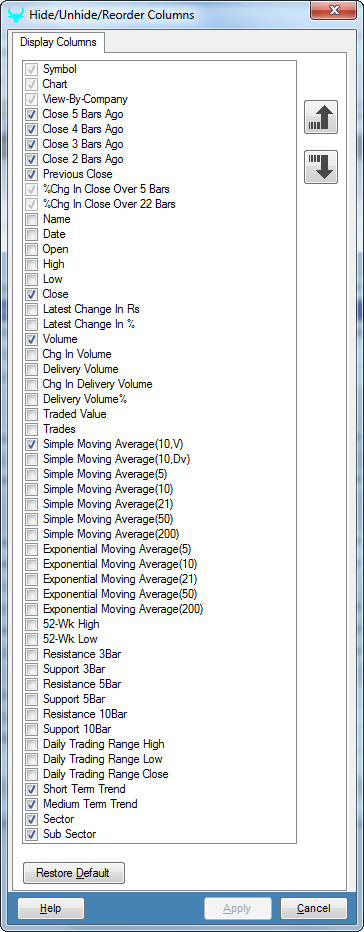Viewport: 364px width, 932px height.
Task: Enable the Date column checkbox
Action: (x=32, y=234)
